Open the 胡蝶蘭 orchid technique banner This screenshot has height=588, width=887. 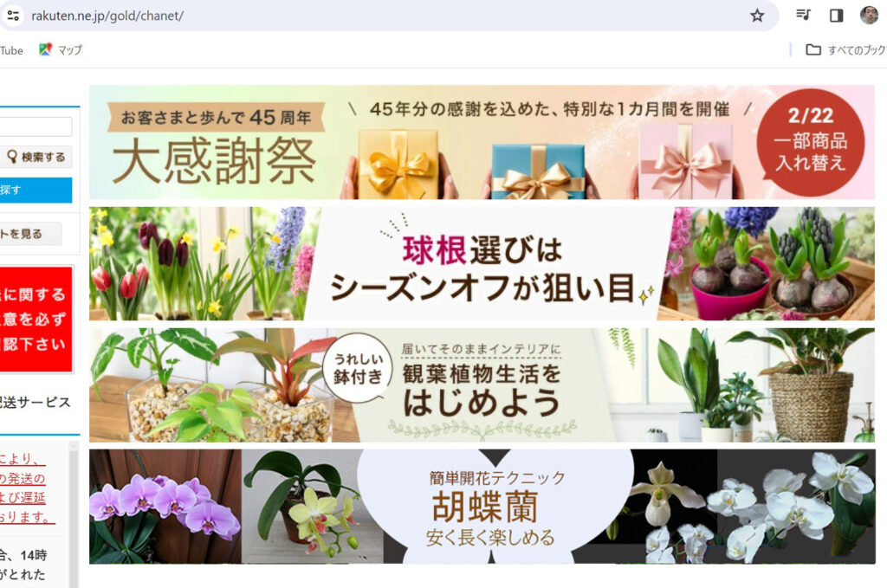click(482, 506)
